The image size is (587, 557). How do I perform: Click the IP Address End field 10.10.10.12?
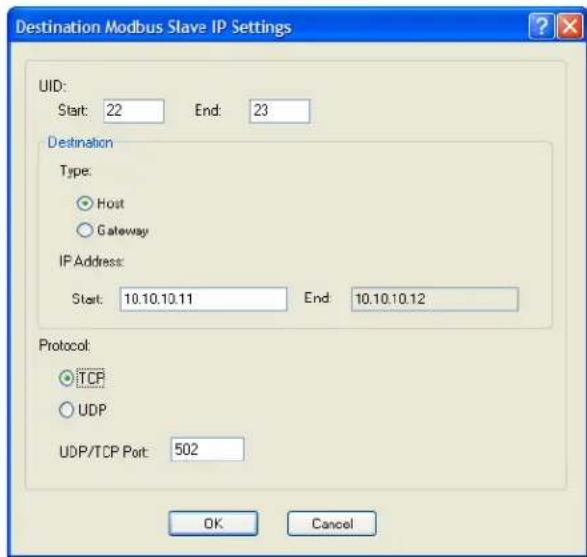coord(435,299)
